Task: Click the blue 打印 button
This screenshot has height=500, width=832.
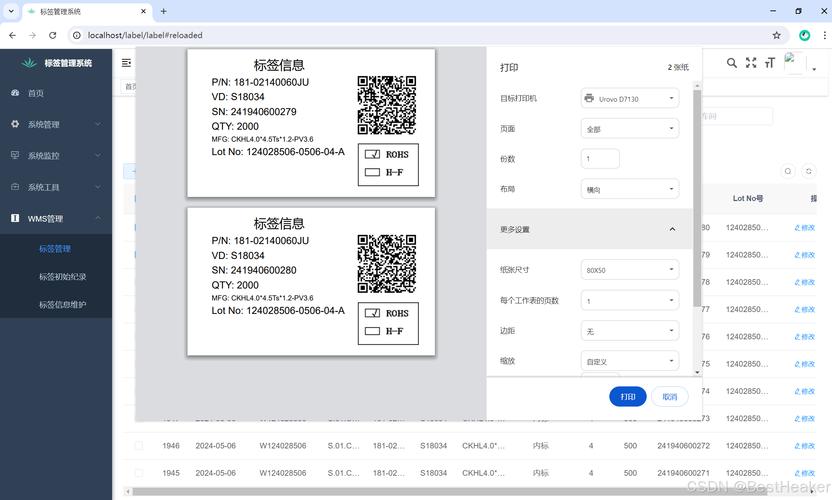Action: coord(628,396)
